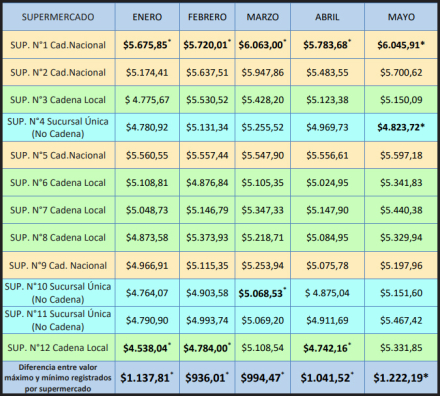Image resolution: width=440 pixels, height=396 pixels.
Task: Click the value $5.024,95
Action: coord(327,183)
